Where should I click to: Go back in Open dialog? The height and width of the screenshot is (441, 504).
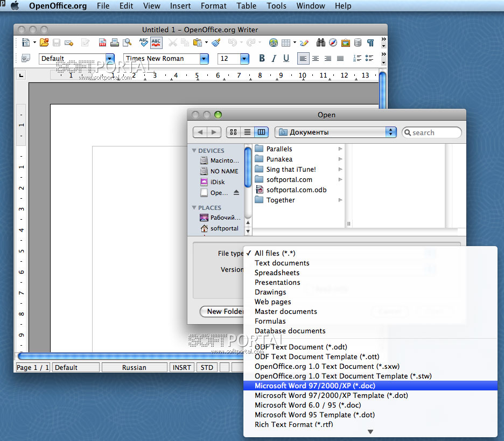(200, 132)
